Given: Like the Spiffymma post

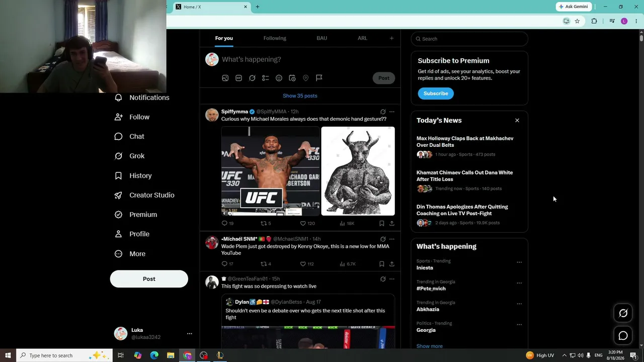Looking at the screenshot, I should click(307, 223).
